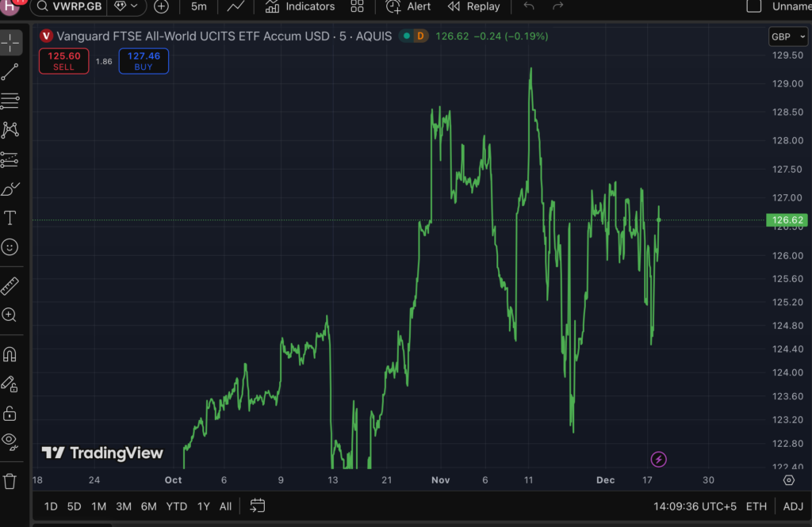Select the ruler measure tool
This screenshot has height=527, width=812.
click(10, 286)
